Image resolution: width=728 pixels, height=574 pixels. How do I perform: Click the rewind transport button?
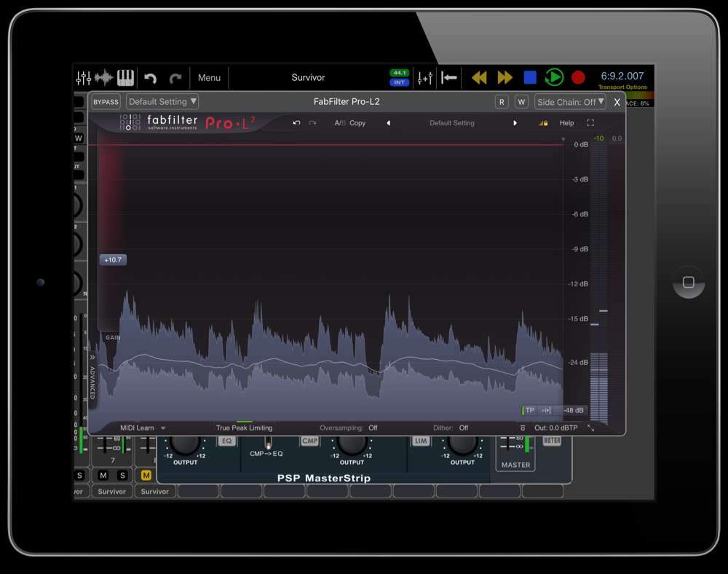click(x=479, y=77)
